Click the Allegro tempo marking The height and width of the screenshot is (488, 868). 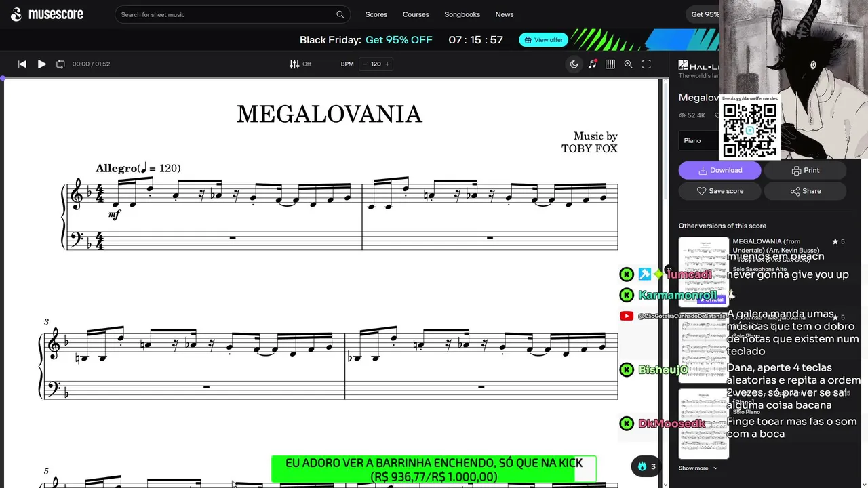pyautogui.click(x=138, y=168)
